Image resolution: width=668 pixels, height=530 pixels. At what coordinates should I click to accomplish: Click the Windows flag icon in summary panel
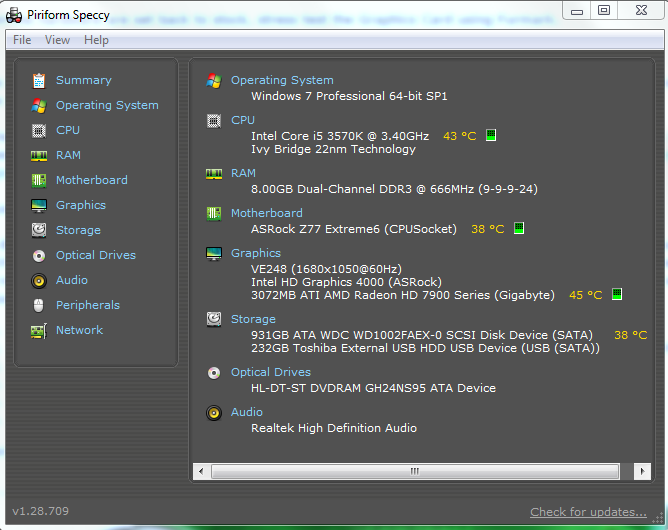pyautogui.click(x=214, y=81)
